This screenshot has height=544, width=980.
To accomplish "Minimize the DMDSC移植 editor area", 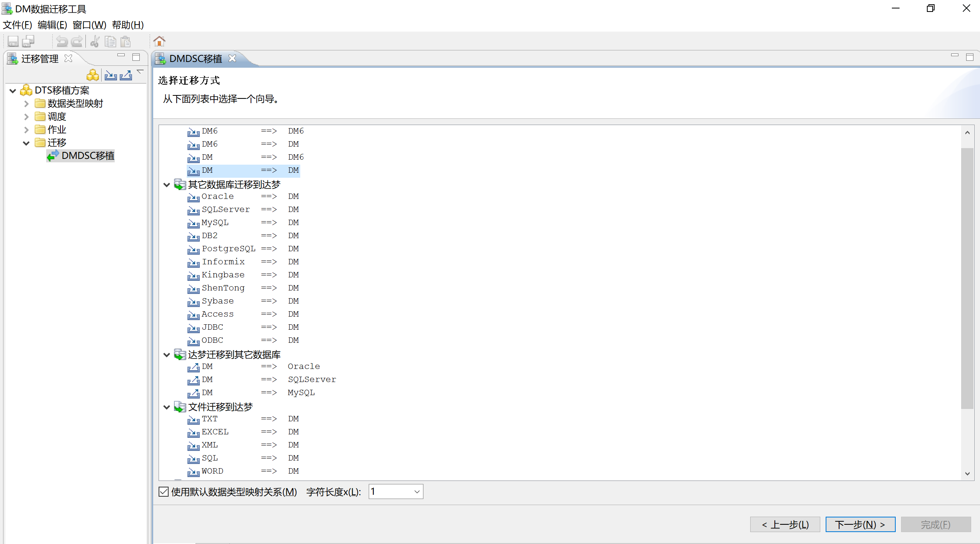I will (954, 55).
